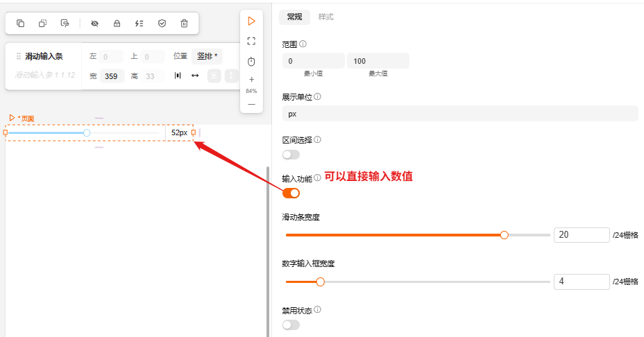The width and height of the screenshot is (644, 337).
Task: Click the 滑动条宽度 slider handle
Action: (x=505, y=235)
